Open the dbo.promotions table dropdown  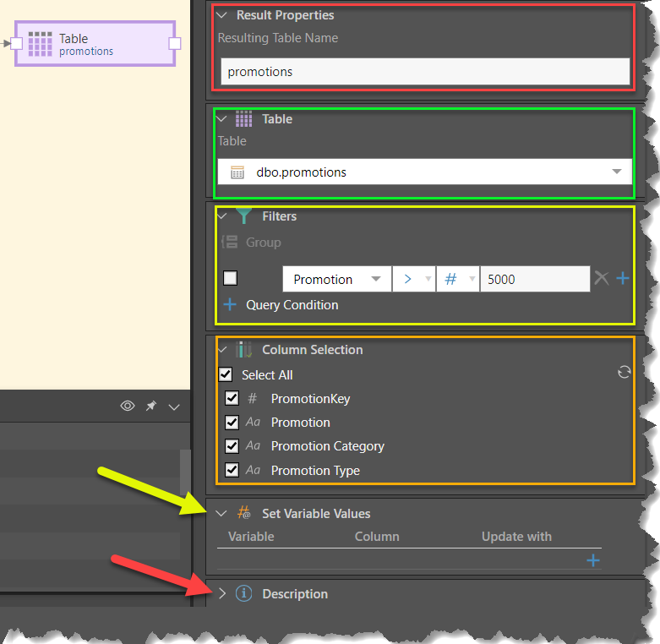[616, 172]
